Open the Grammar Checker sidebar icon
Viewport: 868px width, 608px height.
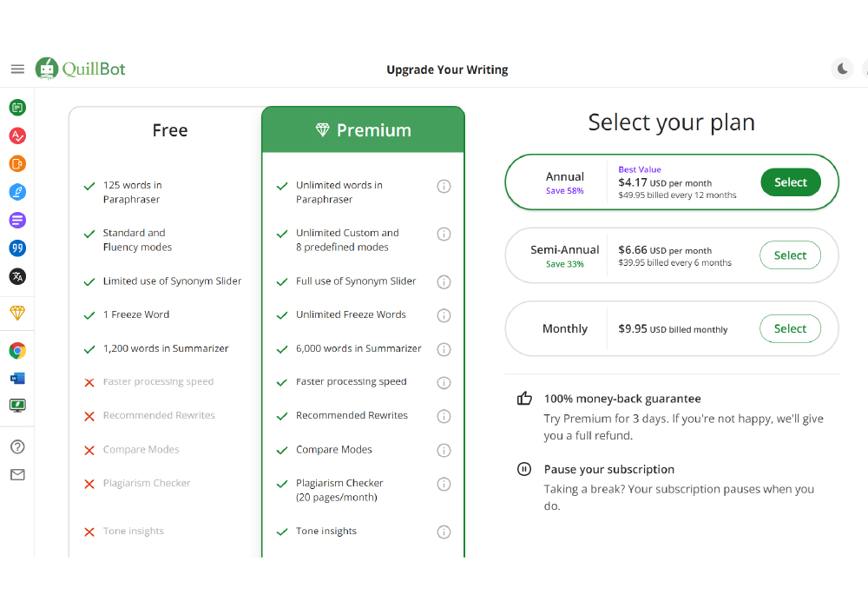click(x=17, y=135)
